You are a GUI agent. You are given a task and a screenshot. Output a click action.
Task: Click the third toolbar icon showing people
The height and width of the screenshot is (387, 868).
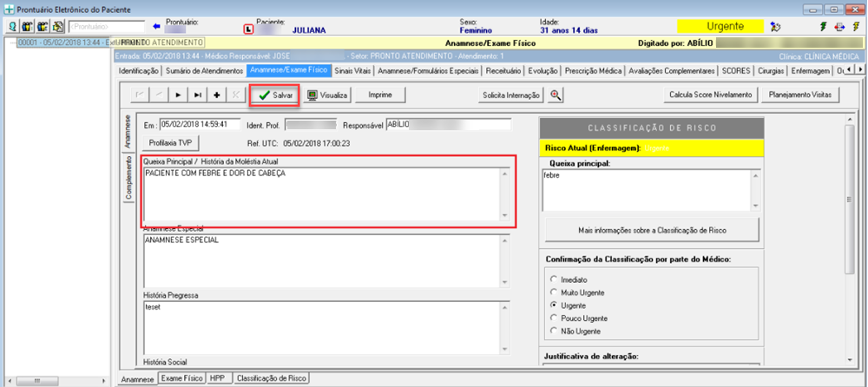42,26
